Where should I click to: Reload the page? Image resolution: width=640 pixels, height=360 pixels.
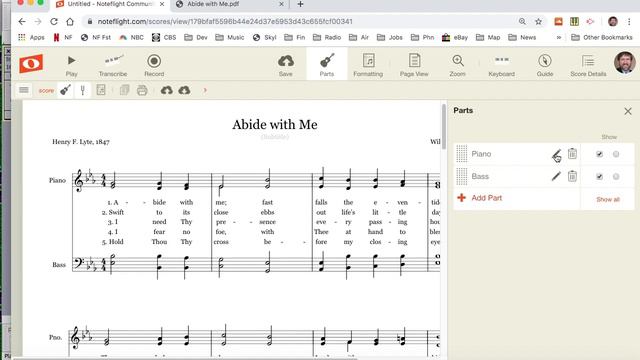[x=54, y=22]
